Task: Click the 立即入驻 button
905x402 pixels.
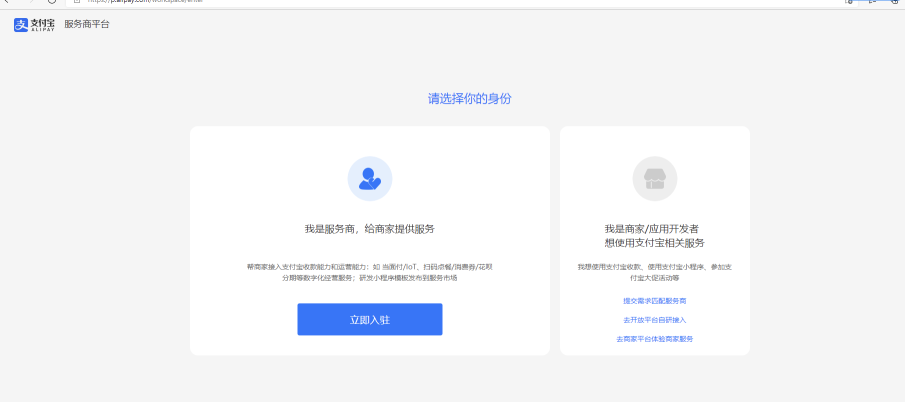Action: coord(370,320)
